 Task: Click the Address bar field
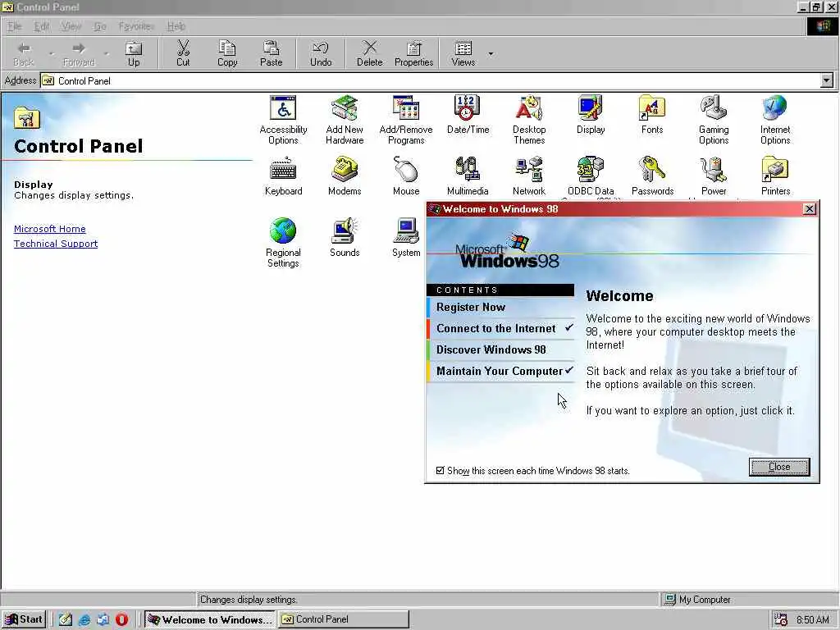(x=431, y=81)
